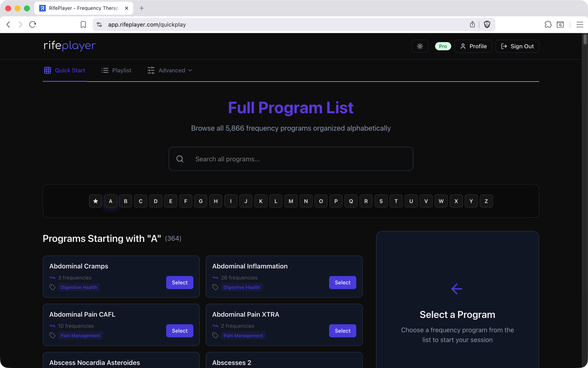Filter programs by letter B

click(x=126, y=201)
